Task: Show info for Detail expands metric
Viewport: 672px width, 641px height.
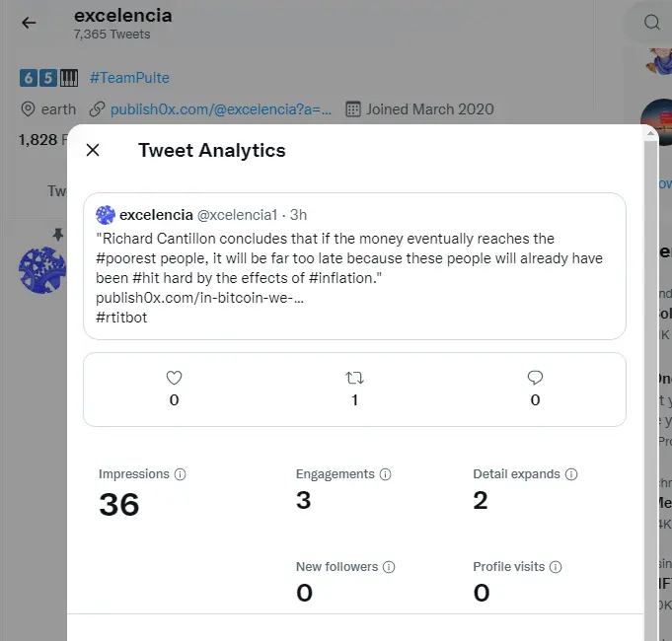Action: pyautogui.click(x=571, y=474)
